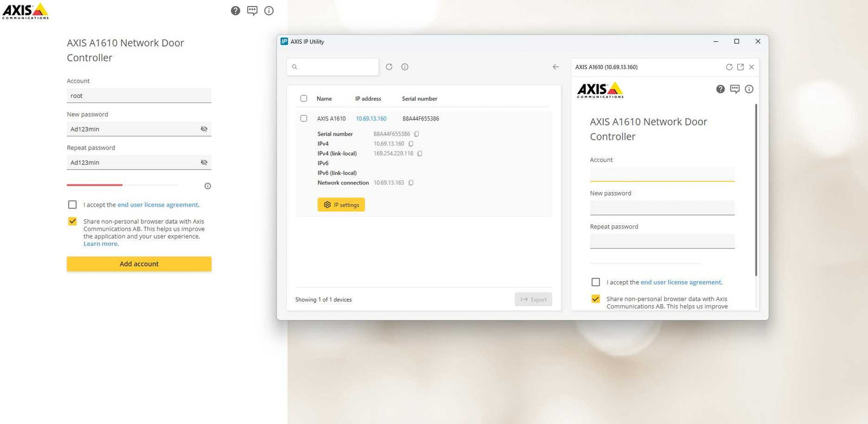Focus the New password field in the embedded panel

(662, 208)
